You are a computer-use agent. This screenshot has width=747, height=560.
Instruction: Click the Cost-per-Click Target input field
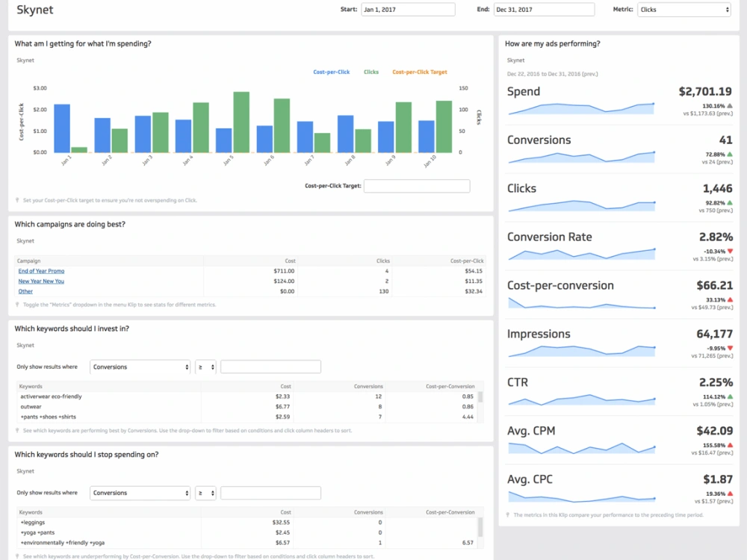tap(417, 186)
